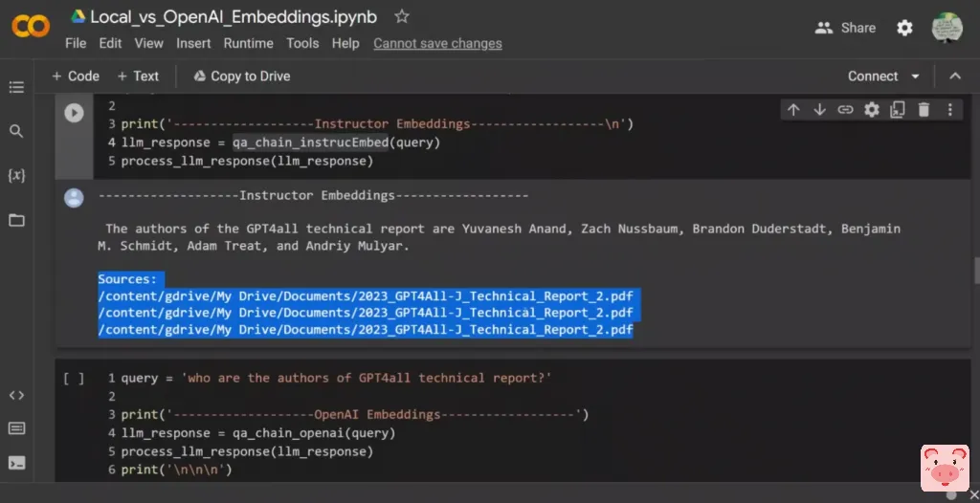This screenshot has width=980, height=503.
Task: Click the OpenAI query cell run bracket
Action: [x=74, y=379]
